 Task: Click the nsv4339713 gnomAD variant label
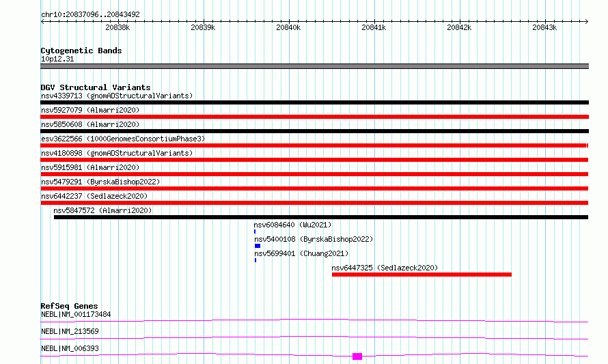tap(117, 96)
